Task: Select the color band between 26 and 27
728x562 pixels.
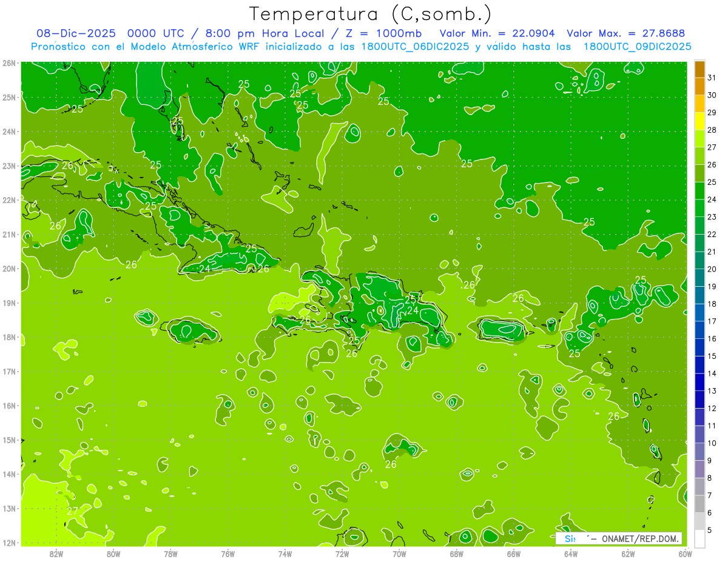Action: click(699, 156)
